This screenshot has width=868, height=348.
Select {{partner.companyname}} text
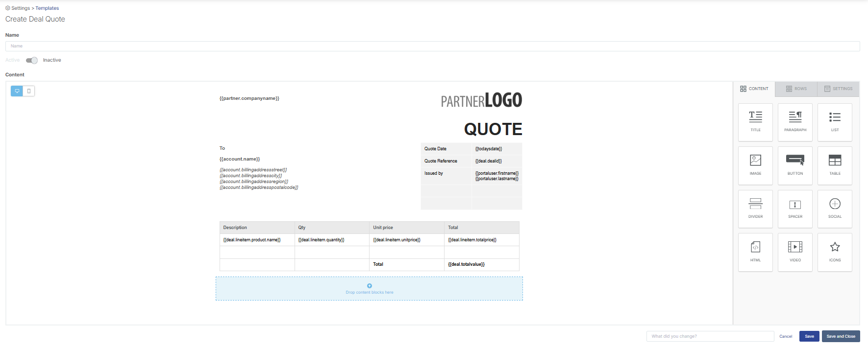[249, 98]
